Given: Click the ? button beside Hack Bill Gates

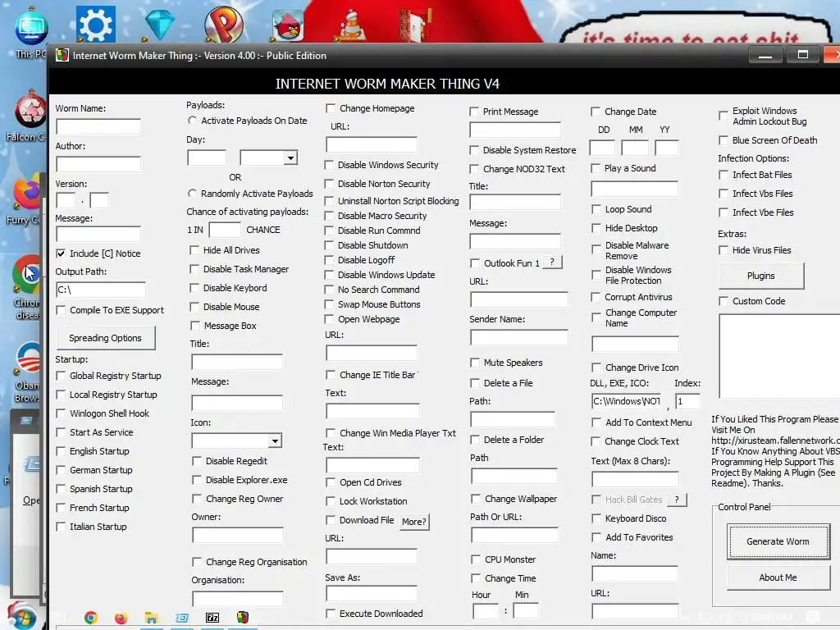Looking at the screenshot, I should (x=677, y=500).
